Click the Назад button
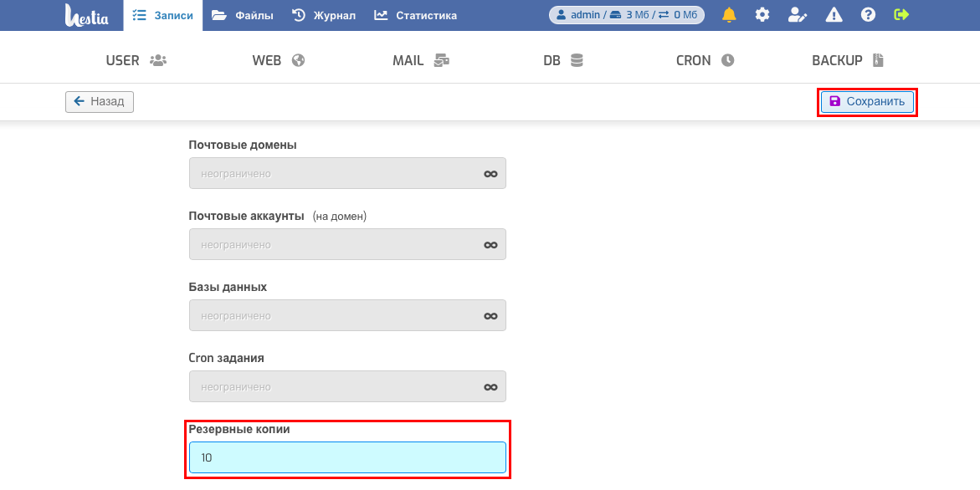980x490 pixels. click(x=100, y=101)
